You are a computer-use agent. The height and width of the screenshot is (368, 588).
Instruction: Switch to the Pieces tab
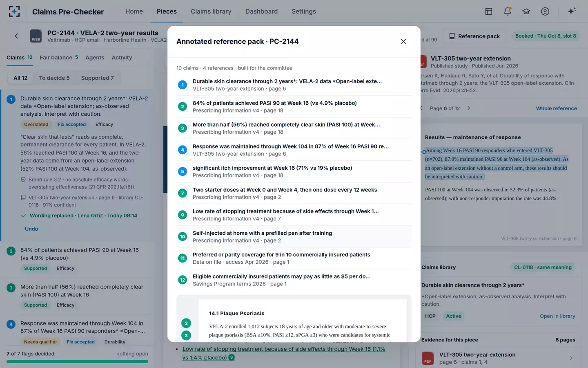coord(167,11)
